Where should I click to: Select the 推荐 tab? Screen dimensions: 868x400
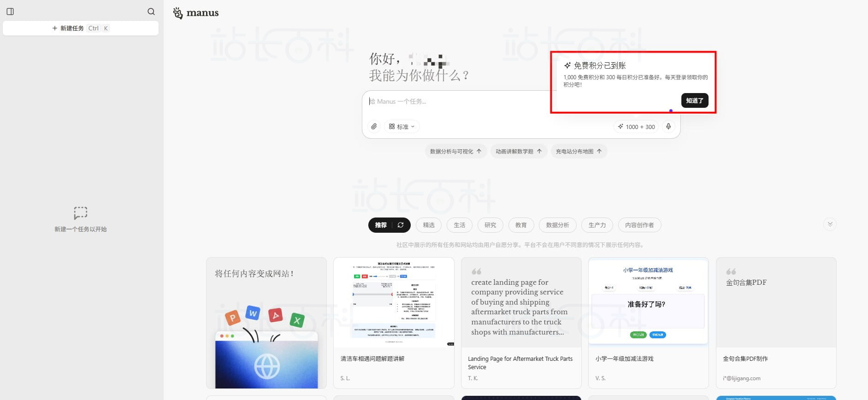pos(381,225)
